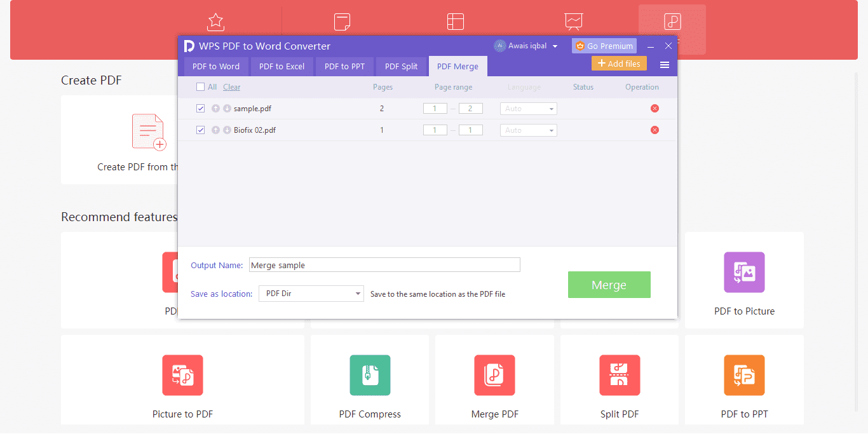Screen dimensions: 868x434
Task: Click the WPS PDF converter logo icon
Action: tap(189, 46)
